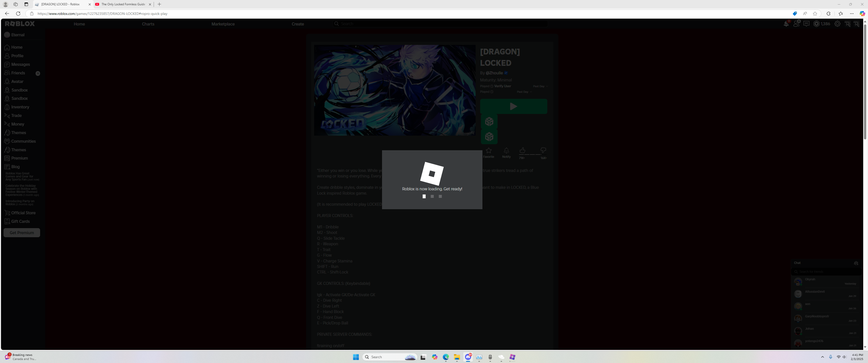Focus the Roblox search field
The image size is (868, 363).
(x=440, y=24)
